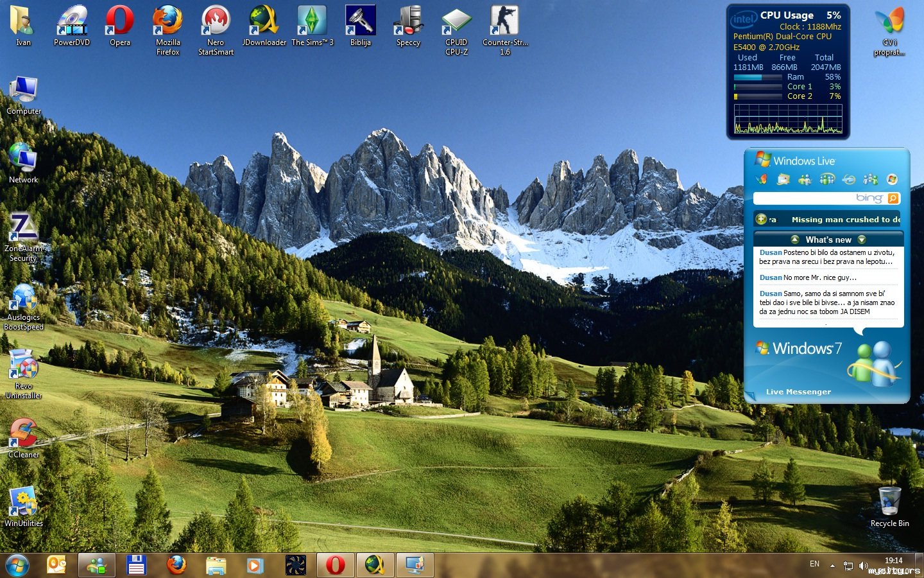Select the Mozilla Firefox desktop shortcut
Viewport: 924px width, 578px height.
coord(168,30)
